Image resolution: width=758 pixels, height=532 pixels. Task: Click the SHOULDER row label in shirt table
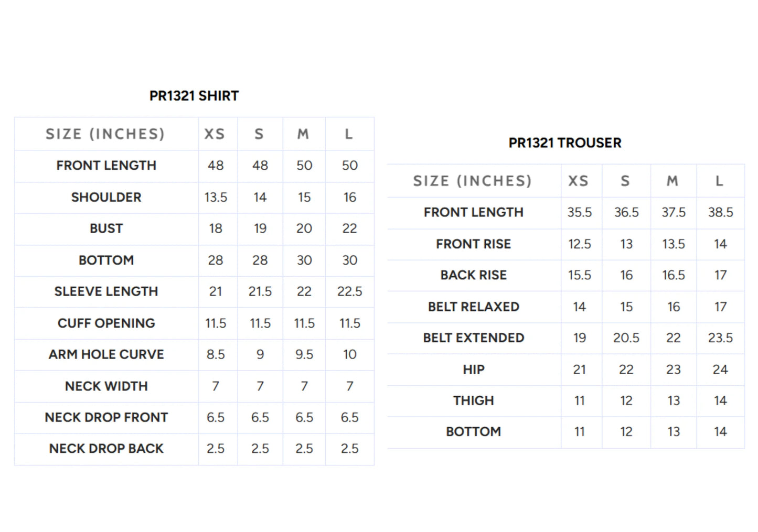coord(106,197)
